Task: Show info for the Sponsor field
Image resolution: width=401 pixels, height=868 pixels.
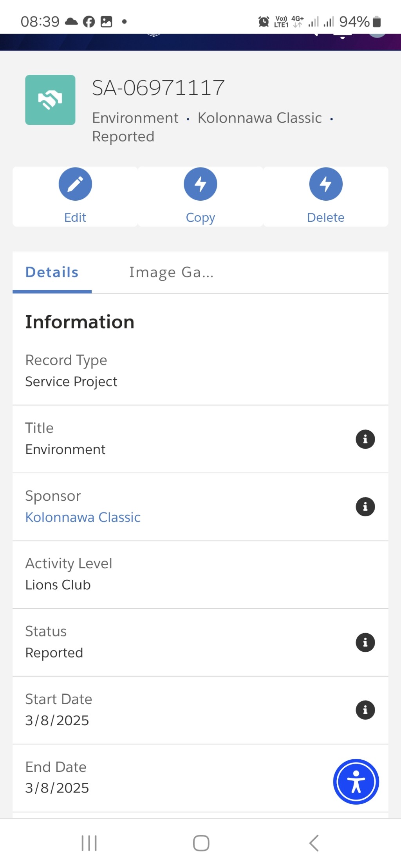Action: [365, 507]
